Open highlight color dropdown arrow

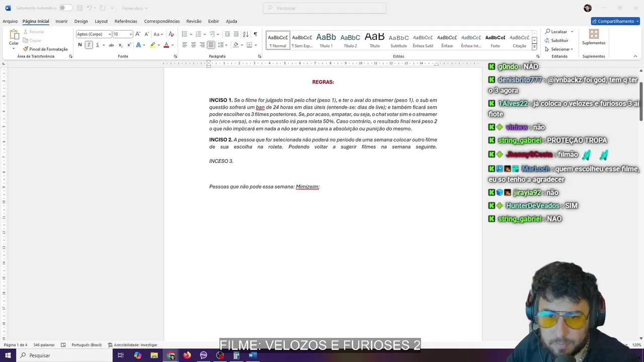click(158, 45)
